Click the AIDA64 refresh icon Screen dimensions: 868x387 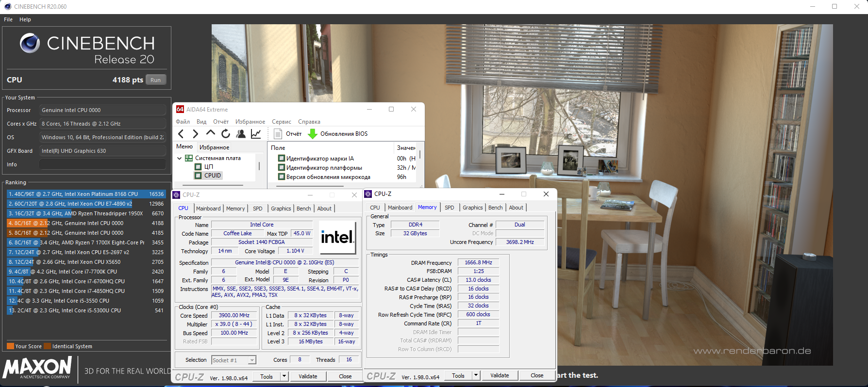226,134
